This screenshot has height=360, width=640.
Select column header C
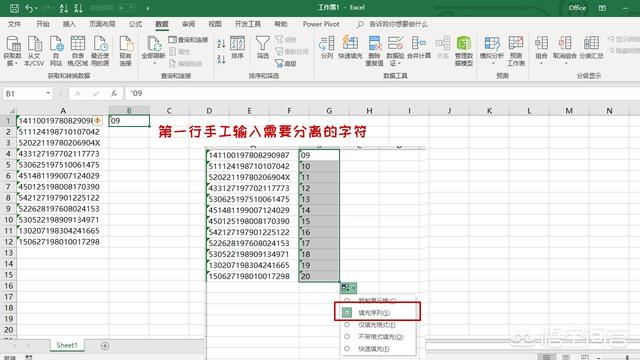pyautogui.click(x=169, y=111)
